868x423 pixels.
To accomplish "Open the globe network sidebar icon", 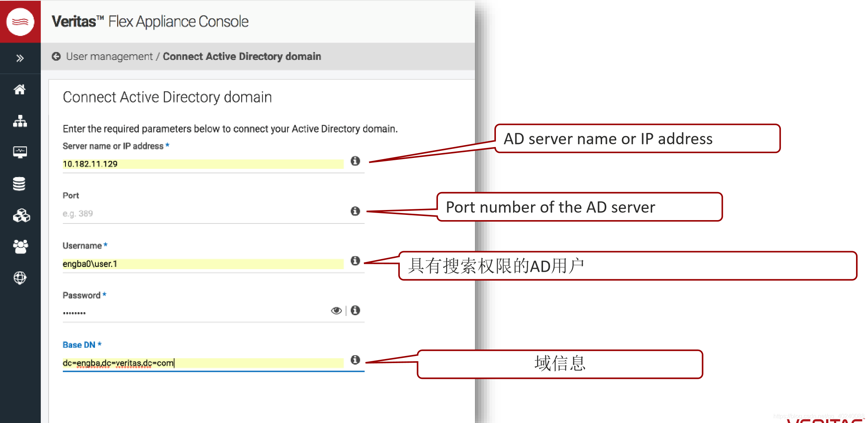I will tap(20, 278).
